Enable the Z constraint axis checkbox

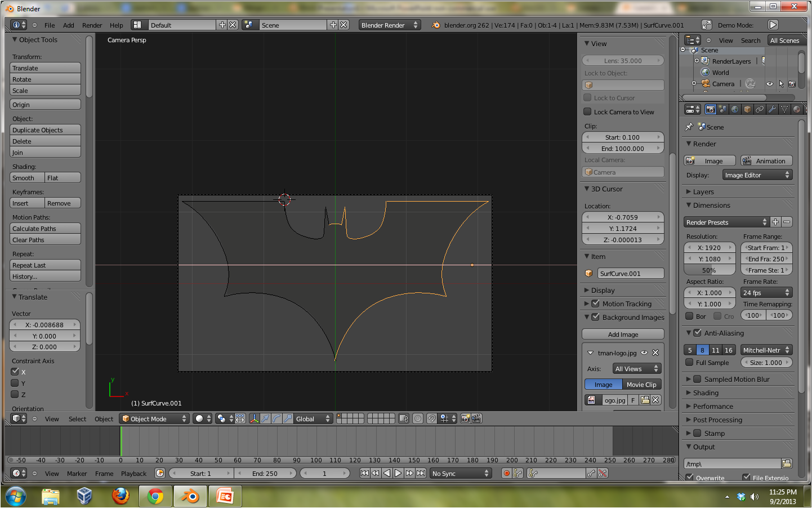(15, 394)
